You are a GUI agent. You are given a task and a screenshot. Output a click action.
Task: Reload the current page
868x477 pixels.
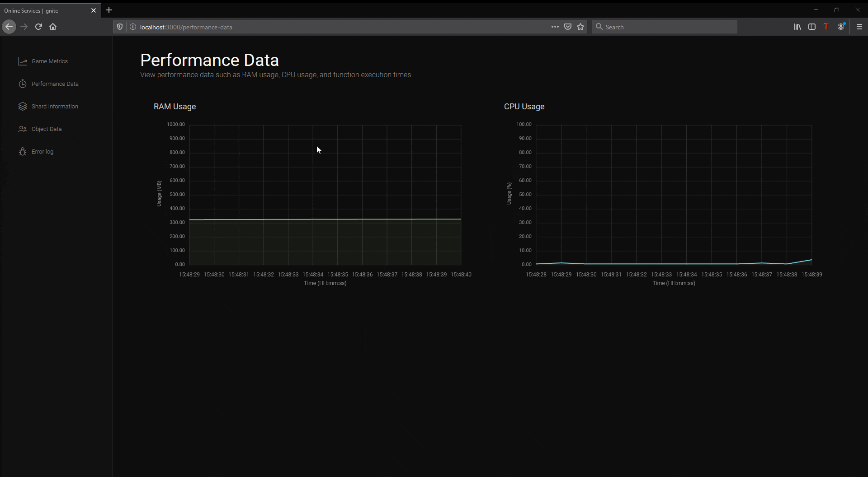38,27
